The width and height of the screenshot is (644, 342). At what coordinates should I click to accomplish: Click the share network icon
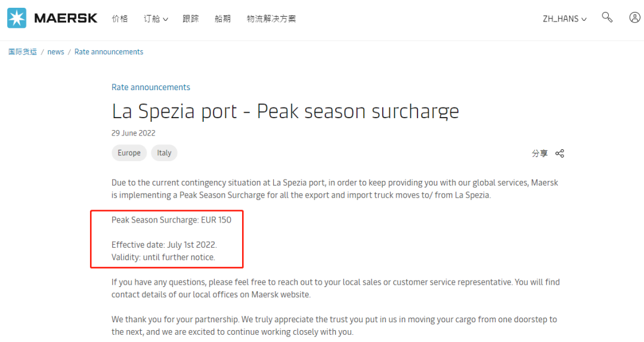tap(559, 153)
